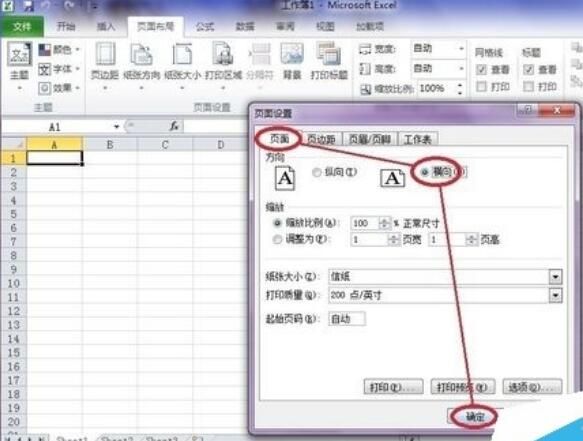Click the fx insert function icon
Screen dimensions: 583x441
[x=174, y=126]
